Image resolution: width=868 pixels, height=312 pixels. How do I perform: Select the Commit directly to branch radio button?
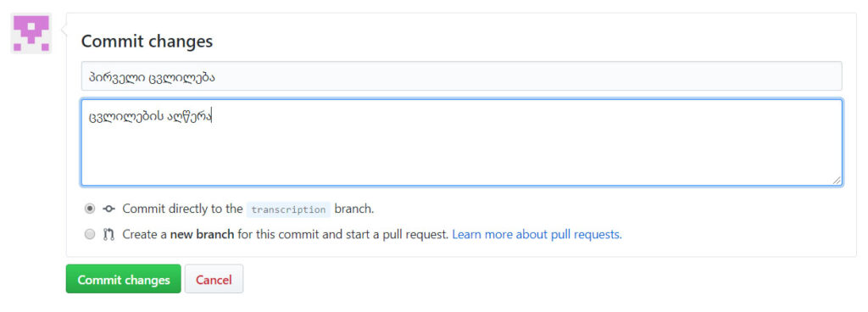point(90,209)
